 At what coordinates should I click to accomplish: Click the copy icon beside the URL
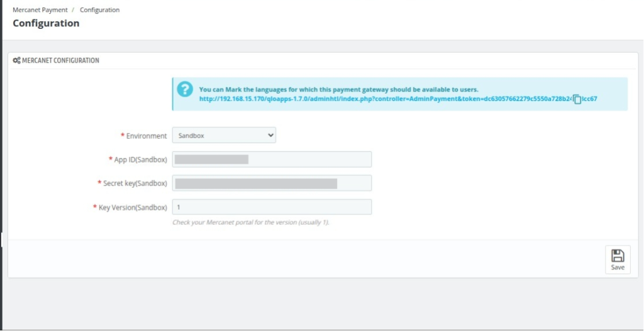tap(577, 99)
